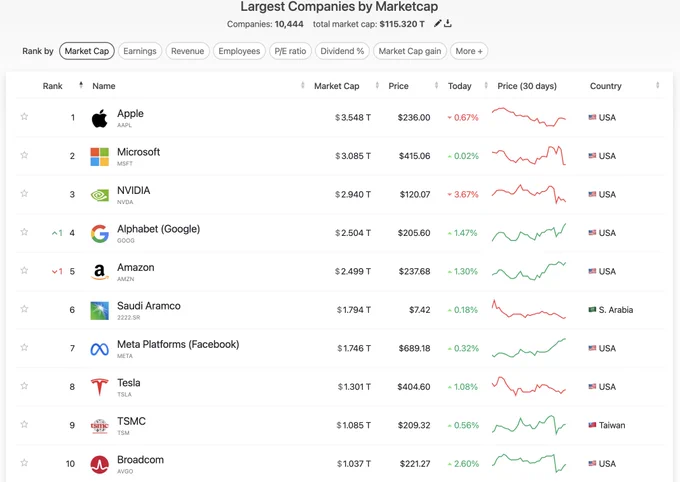Open the Saudi Aramco company link
The height and width of the screenshot is (482, 680).
pos(149,306)
